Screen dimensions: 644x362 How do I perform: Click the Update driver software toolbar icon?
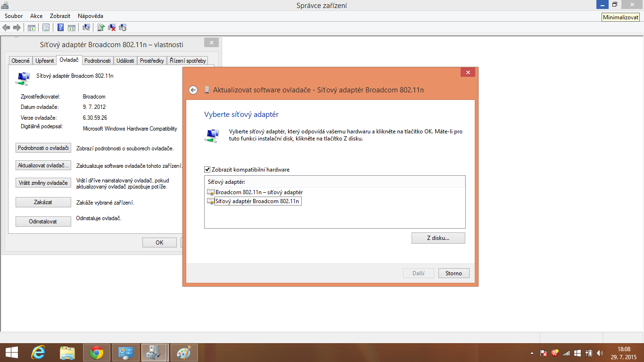(101, 27)
